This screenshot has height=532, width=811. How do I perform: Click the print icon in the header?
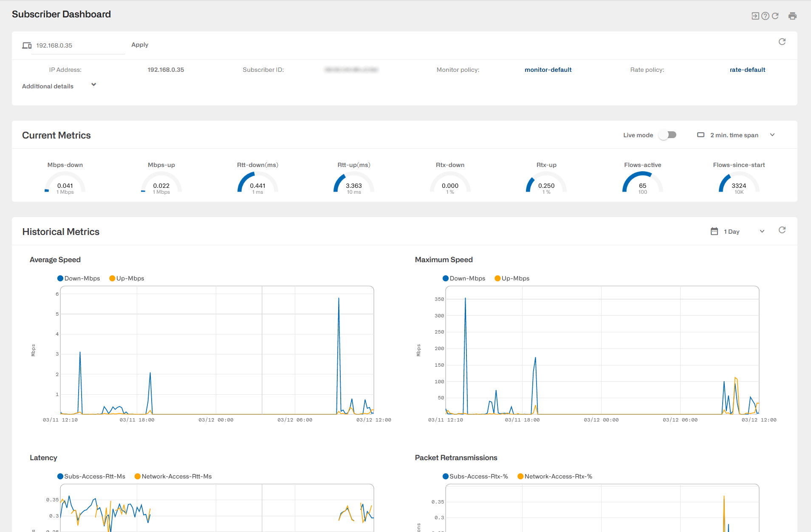point(793,16)
